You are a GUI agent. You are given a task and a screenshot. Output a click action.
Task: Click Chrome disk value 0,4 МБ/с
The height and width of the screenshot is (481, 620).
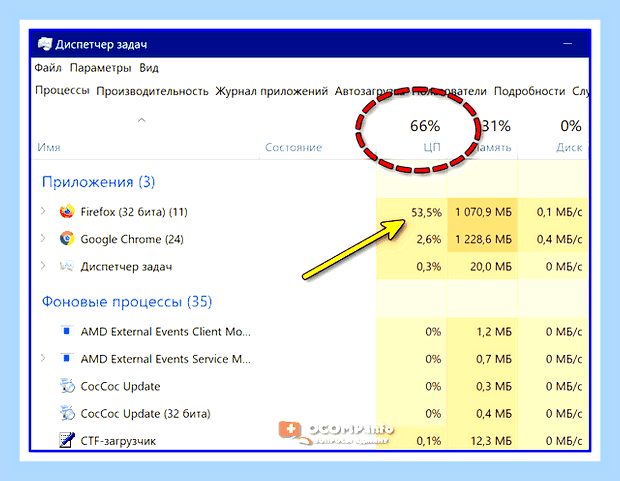[560, 239]
